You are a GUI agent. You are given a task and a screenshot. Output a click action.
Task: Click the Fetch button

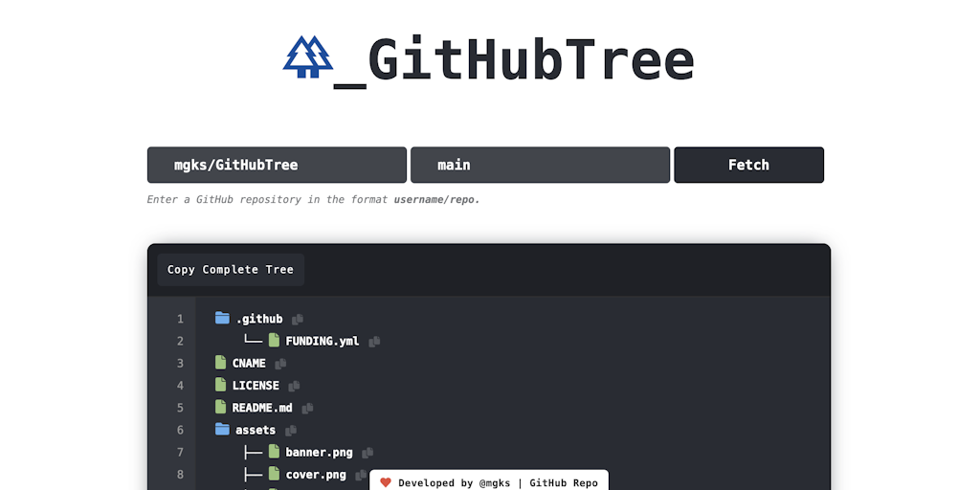pyautogui.click(x=748, y=165)
